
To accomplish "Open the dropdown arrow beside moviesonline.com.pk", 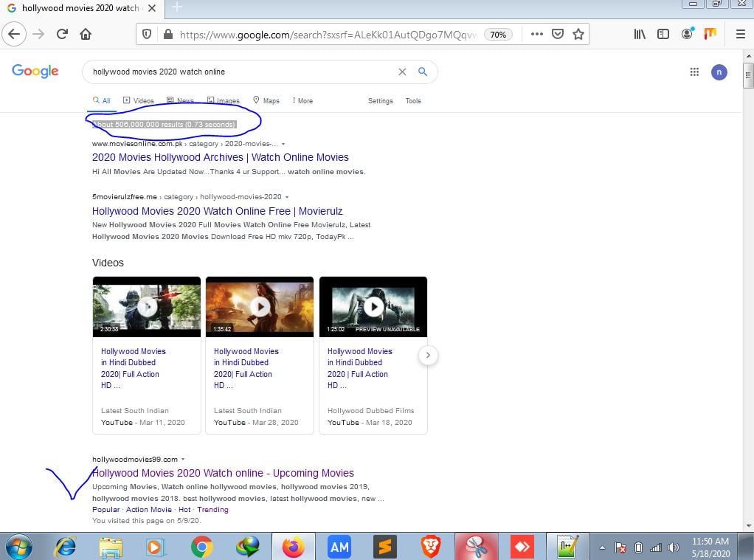I will point(283,144).
